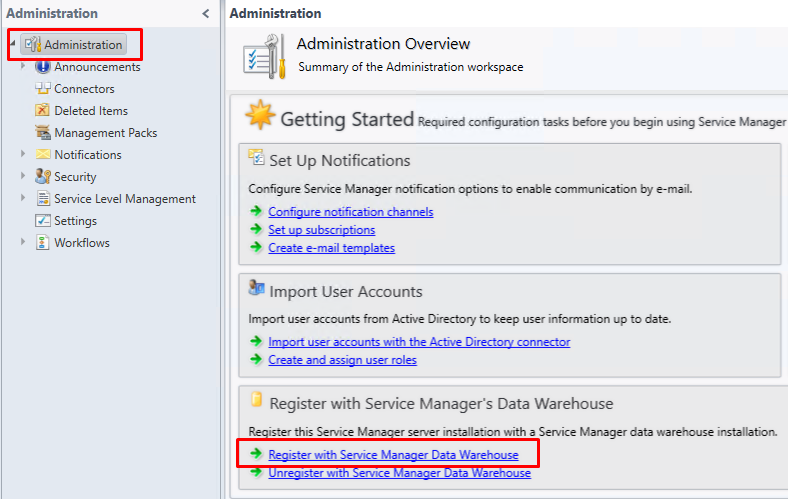Click the Deleted Items icon

coord(43,110)
